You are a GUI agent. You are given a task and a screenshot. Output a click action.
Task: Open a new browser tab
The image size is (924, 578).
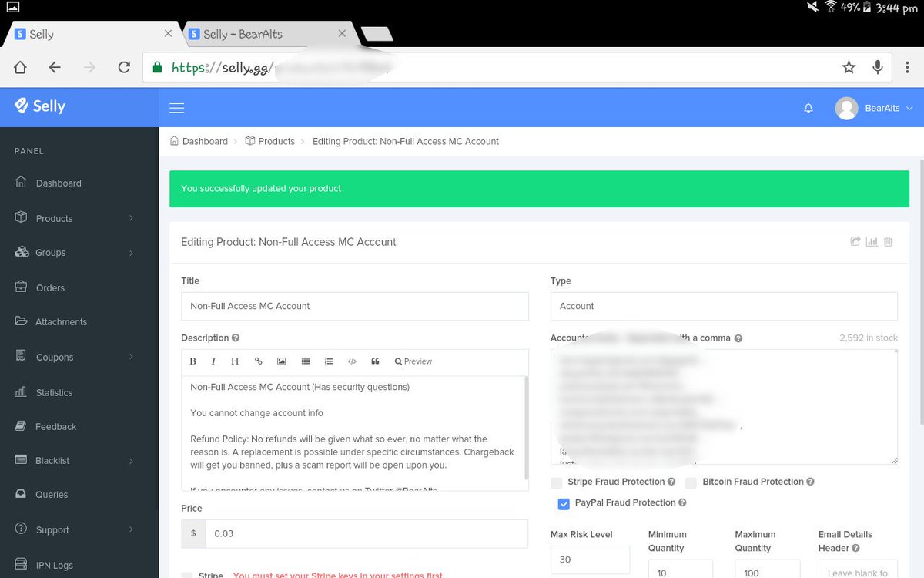(x=377, y=33)
